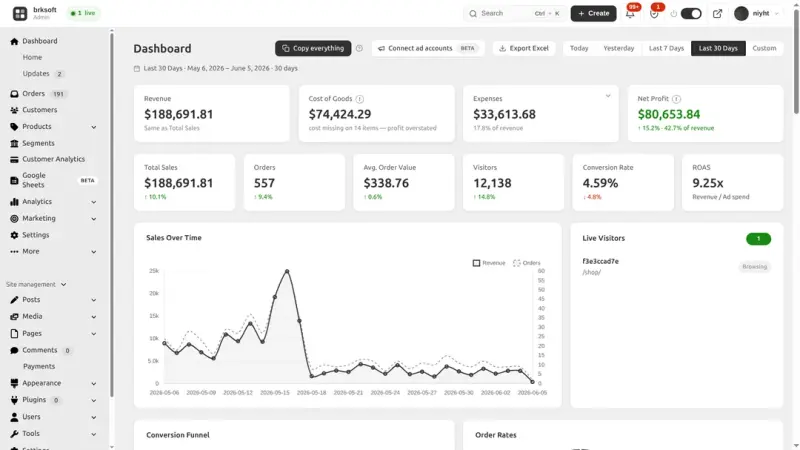
Task: Select the Today date range tab
Action: (579, 48)
